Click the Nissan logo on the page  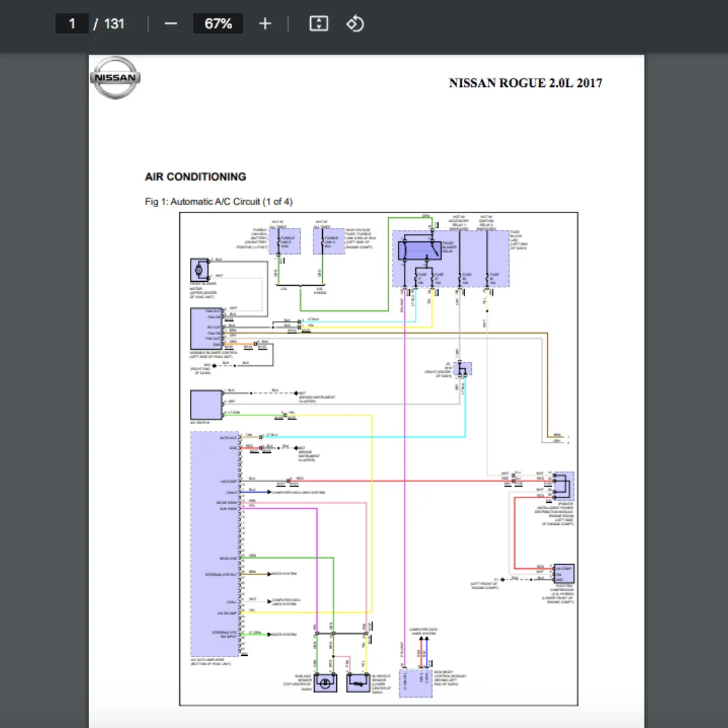tap(115, 78)
